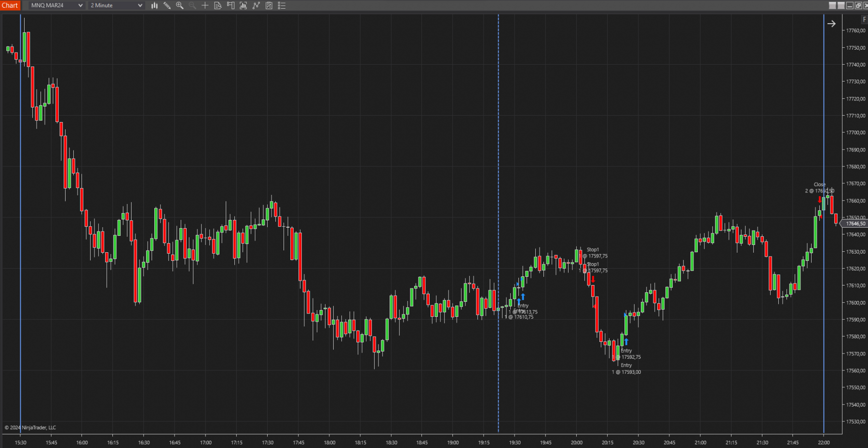The width and height of the screenshot is (868, 448).
Task: Click the 19:30 time axis label
Action: (x=515, y=442)
